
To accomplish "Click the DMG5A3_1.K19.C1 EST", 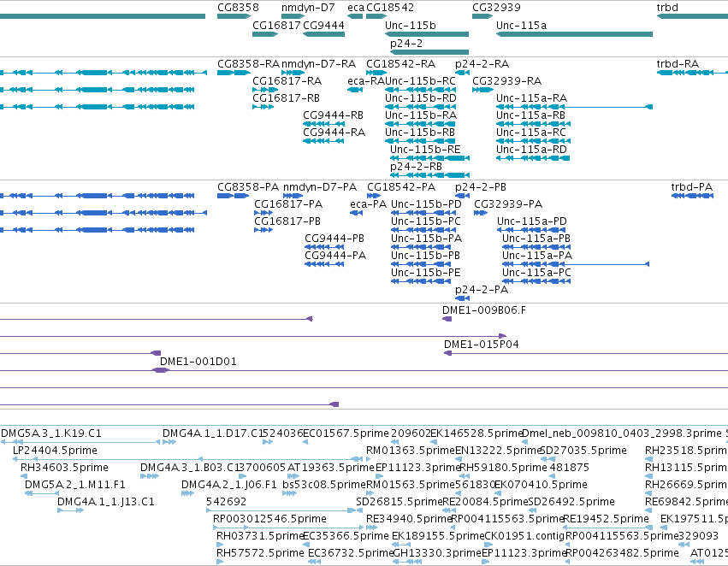I will pyautogui.click(x=80, y=442).
